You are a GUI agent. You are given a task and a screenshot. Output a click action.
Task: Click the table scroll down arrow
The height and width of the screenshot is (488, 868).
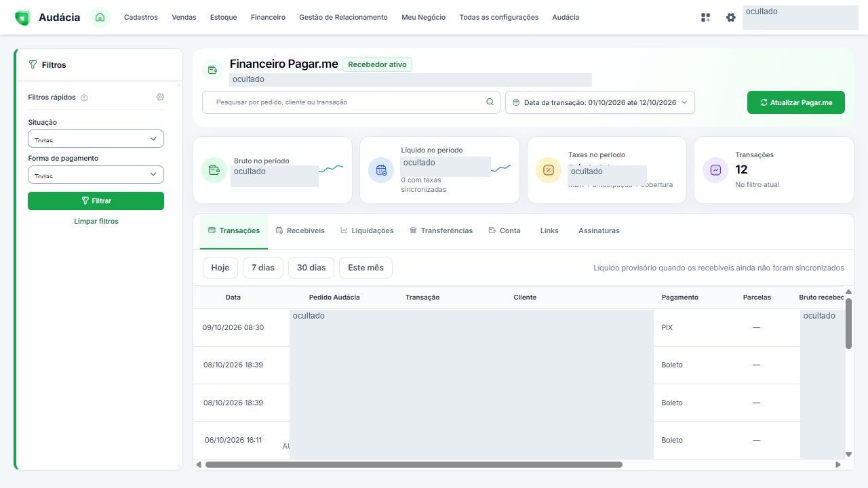pyautogui.click(x=848, y=455)
